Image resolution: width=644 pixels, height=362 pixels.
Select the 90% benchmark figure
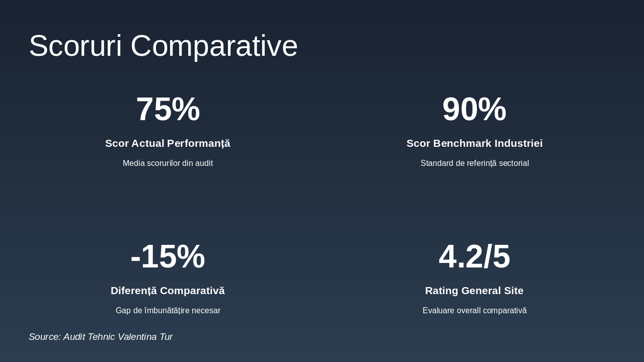tap(474, 109)
